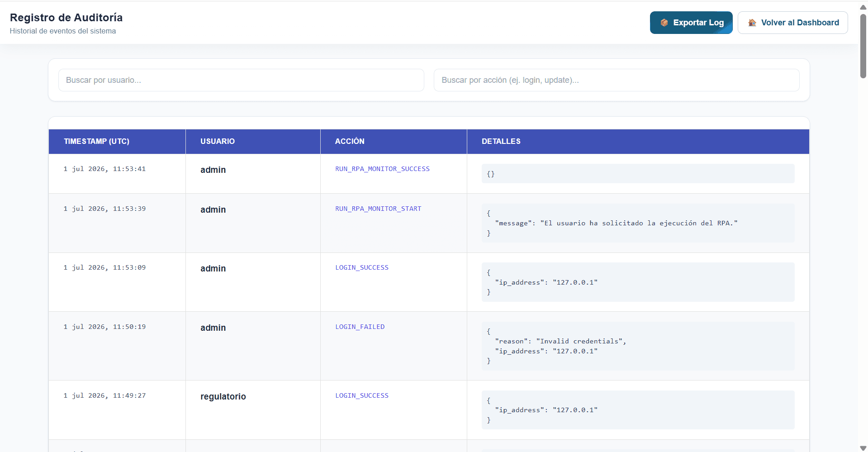Select timestamp 1 jul 2026, 11:53:41
This screenshot has width=868, height=452.
(104, 169)
